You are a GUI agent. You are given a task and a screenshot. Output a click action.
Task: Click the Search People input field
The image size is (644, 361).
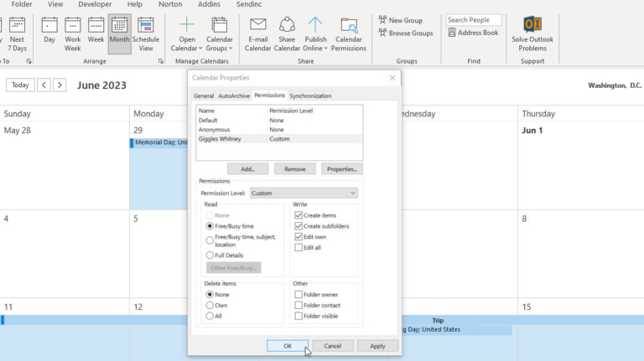tap(473, 20)
